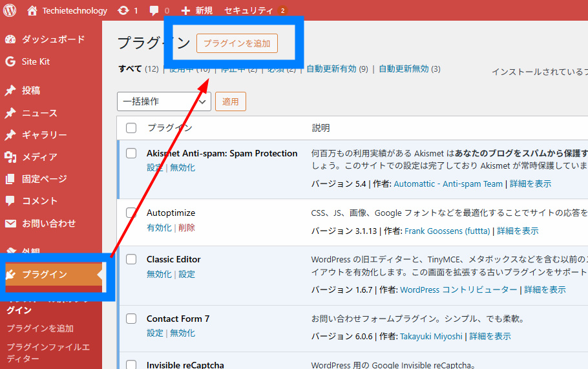Open お問い合わせ in the sidebar

click(48, 224)
